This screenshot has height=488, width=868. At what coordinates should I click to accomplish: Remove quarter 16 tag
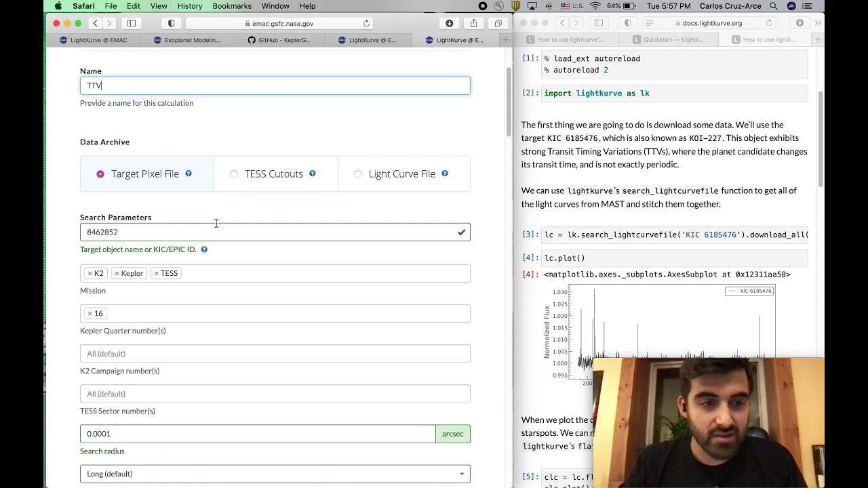point(90,313)
